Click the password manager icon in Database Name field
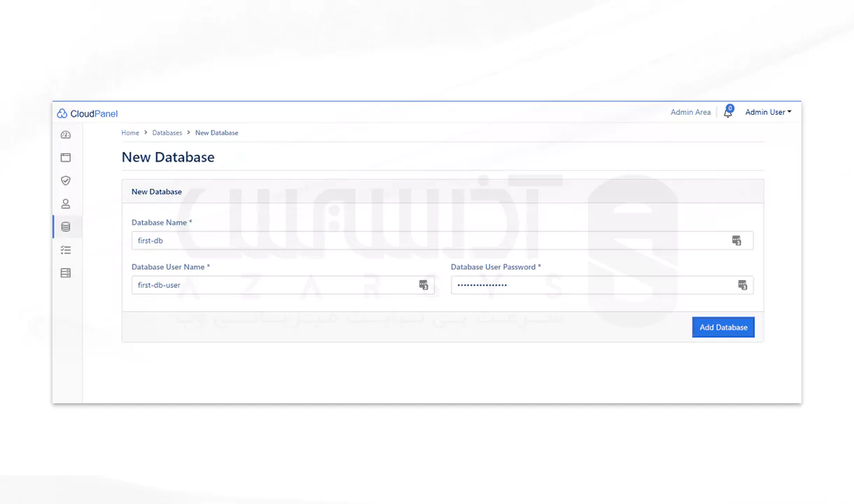 736,241
